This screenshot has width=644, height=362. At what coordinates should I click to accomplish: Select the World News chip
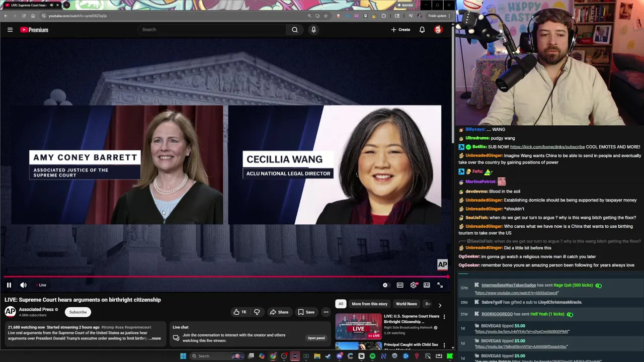(x=406, y=304)
